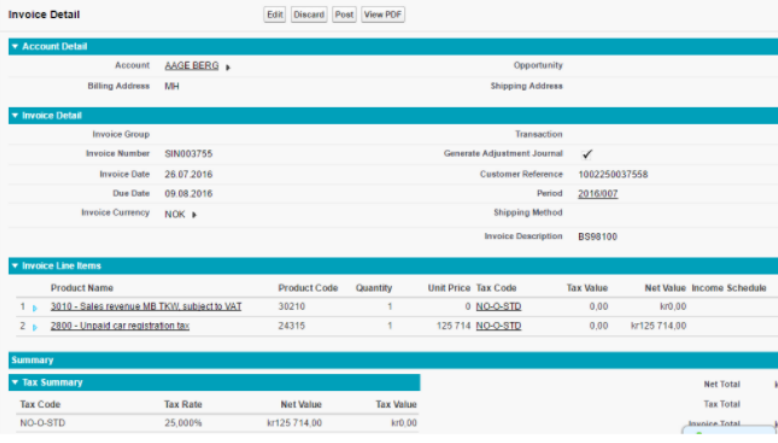Collapse the Invoice Line Items section
Image resolution: width=778 pixels, height=443 pixels.
15,266
